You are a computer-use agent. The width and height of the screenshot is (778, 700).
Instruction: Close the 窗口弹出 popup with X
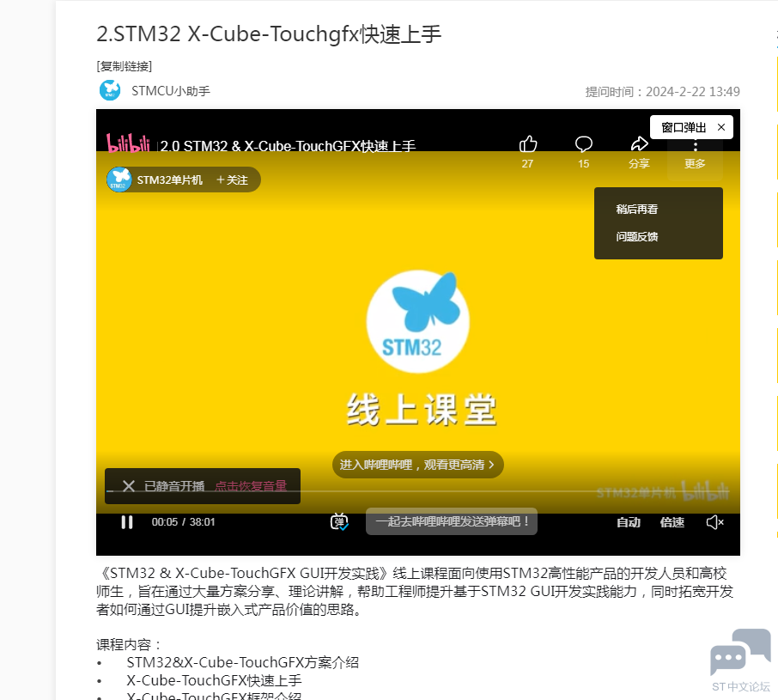pos(721,127)
